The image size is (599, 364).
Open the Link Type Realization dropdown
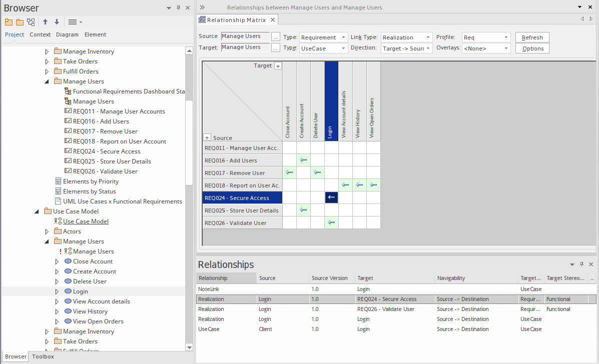407,37
